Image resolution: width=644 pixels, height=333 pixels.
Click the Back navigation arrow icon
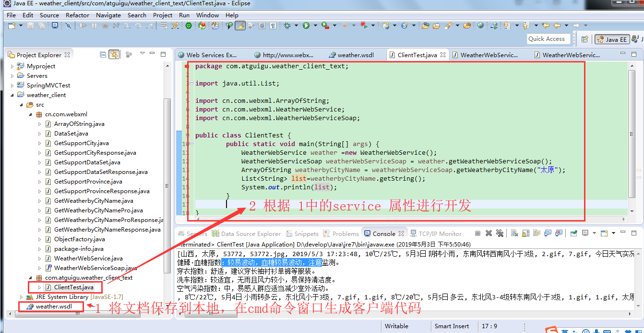(x=557, y=25)
